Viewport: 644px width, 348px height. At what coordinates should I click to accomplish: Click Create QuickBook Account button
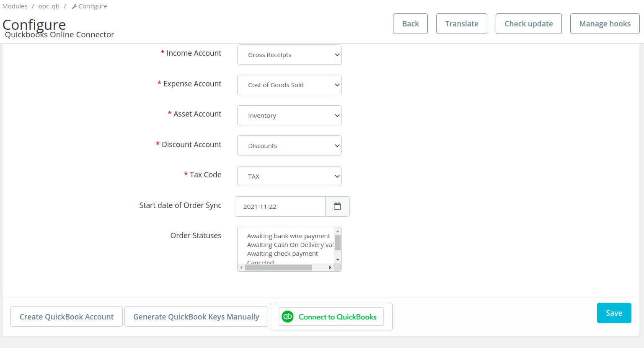click(x=67, y=317)
